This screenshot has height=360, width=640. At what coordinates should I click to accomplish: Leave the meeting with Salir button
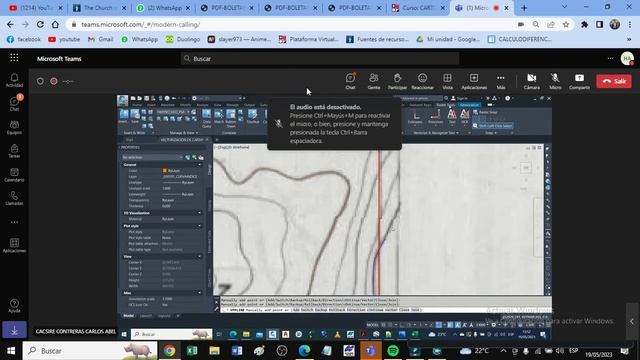[x=614, y=81]
